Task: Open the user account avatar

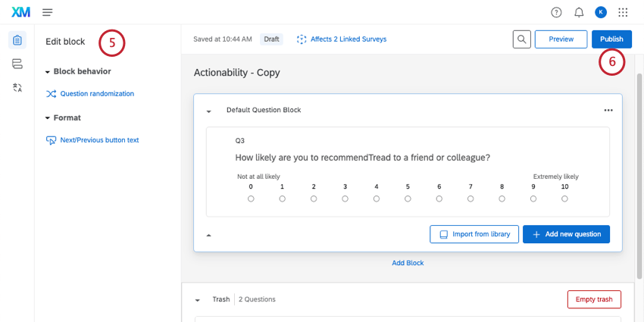Action: (x=601, y=12)
